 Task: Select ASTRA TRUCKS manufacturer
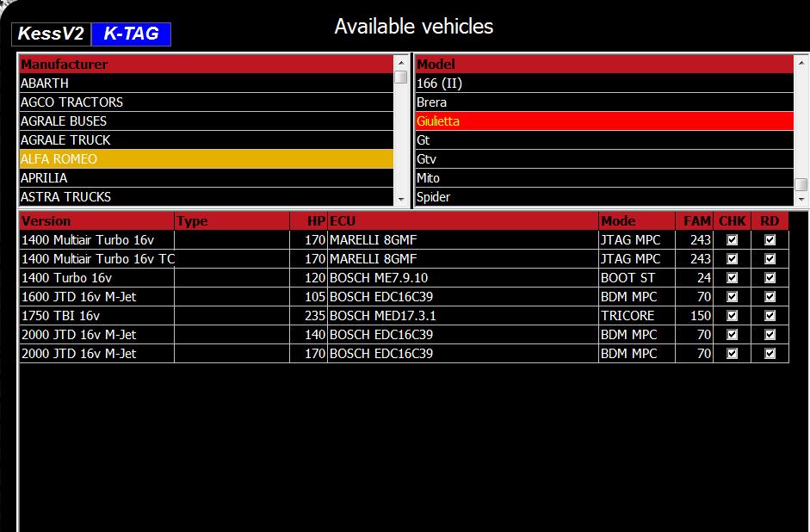coord(206,197)
